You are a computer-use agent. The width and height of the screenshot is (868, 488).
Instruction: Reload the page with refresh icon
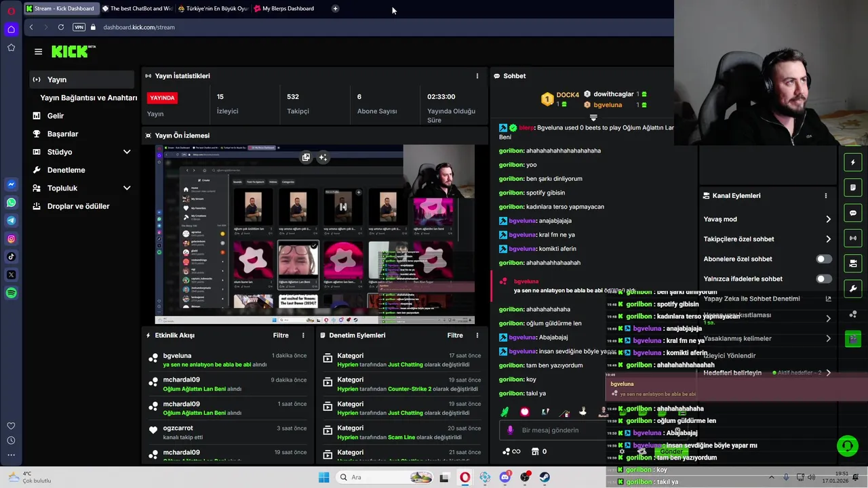61,27
